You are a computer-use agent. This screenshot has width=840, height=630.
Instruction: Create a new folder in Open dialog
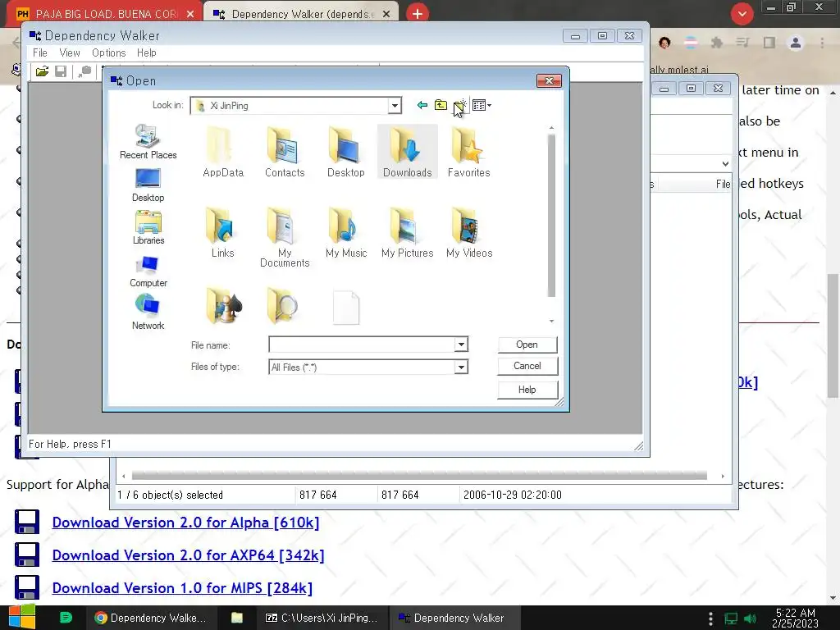[459, 105]
